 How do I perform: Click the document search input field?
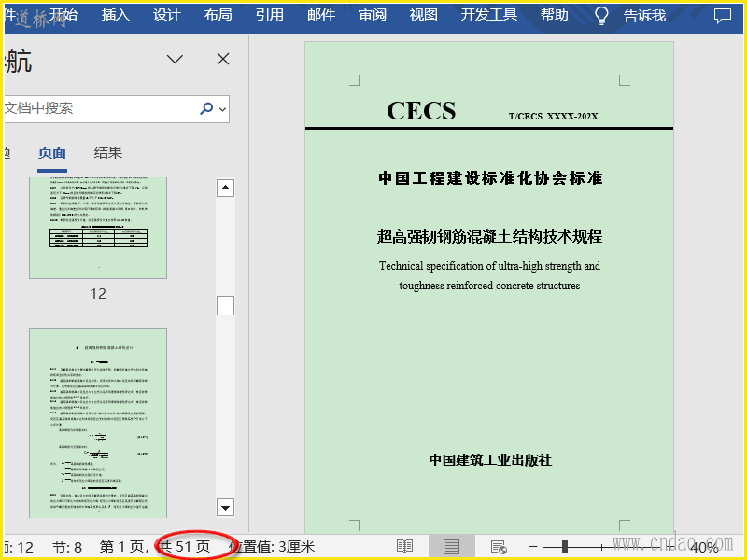pyautogui.click(x=99, y=108)
